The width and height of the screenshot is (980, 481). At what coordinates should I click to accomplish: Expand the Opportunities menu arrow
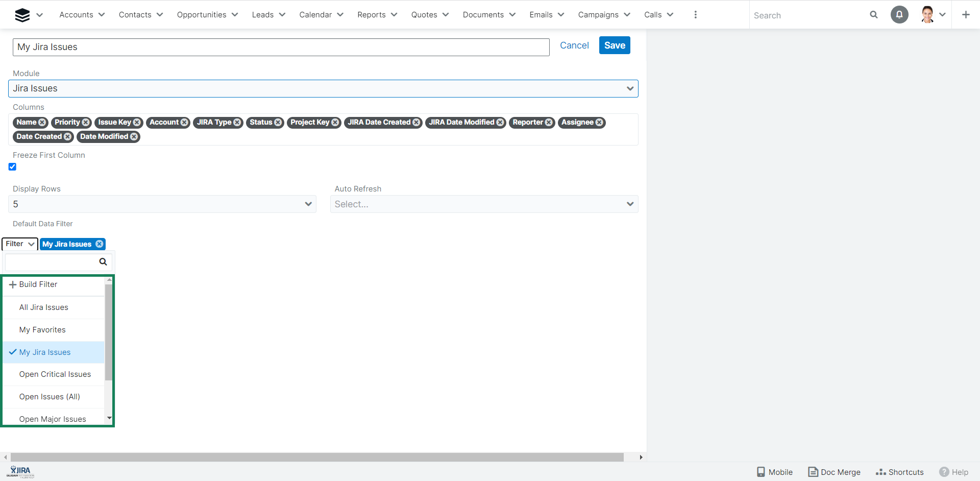235,15
